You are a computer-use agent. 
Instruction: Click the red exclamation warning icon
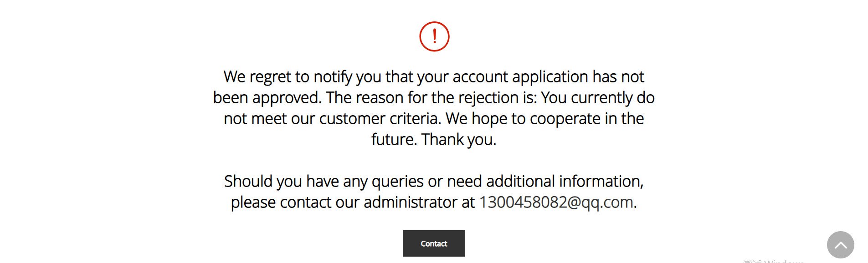tap(434, 36)
